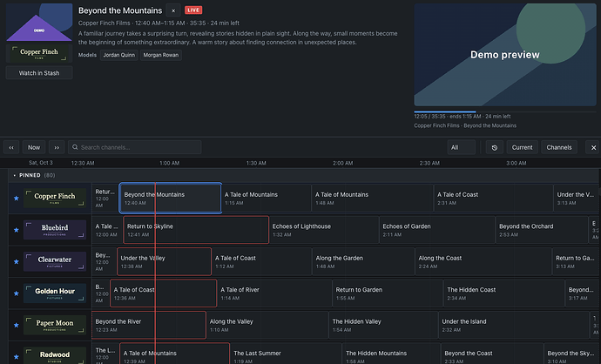Click the 1:00 AM timeline marker

coord(170,163)
